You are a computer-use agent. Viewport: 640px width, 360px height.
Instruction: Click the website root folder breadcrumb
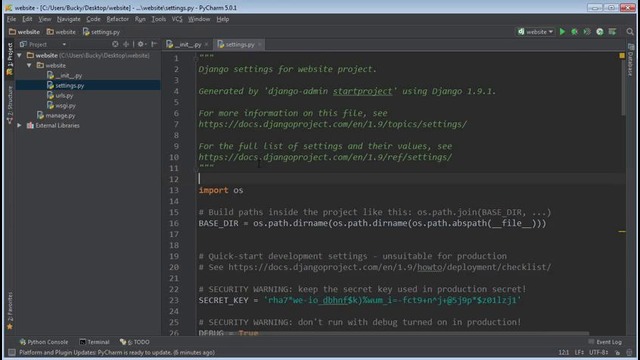pyautogui.click(x=24, y=32)
